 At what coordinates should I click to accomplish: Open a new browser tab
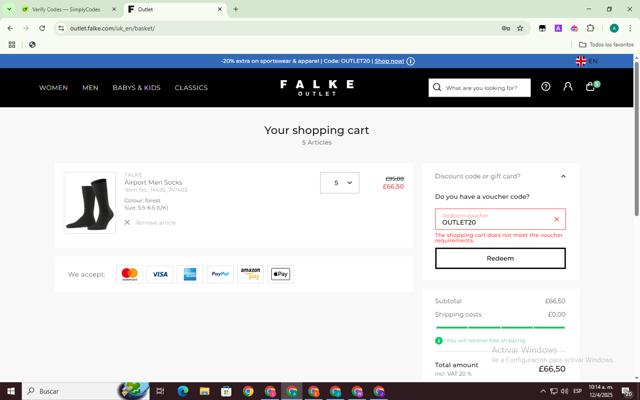click(236, 9)
